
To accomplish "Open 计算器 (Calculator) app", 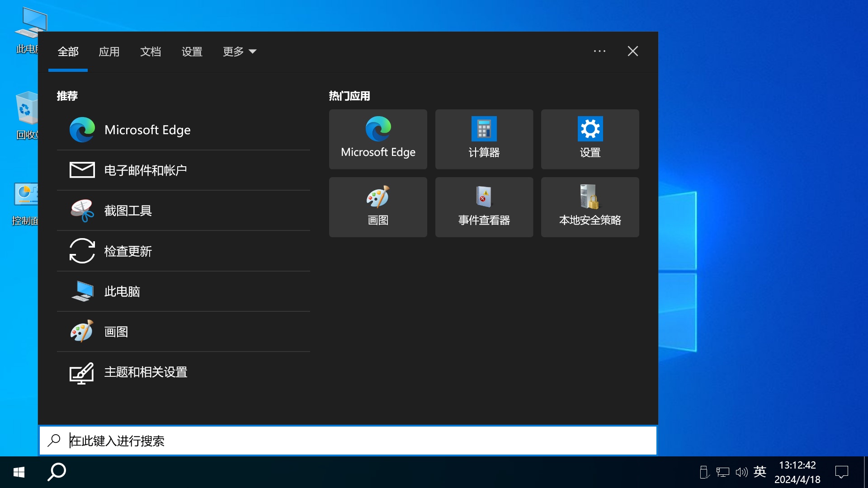I will point(484,139).
